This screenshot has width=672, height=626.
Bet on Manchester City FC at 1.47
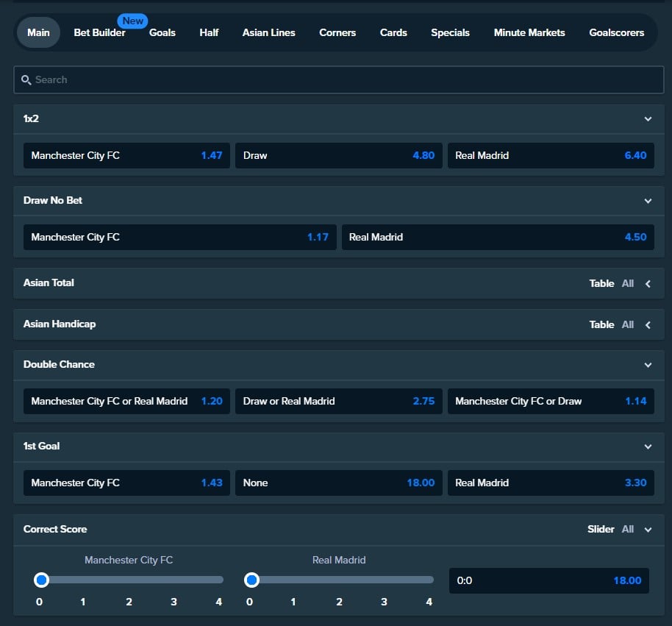(126, 155)
